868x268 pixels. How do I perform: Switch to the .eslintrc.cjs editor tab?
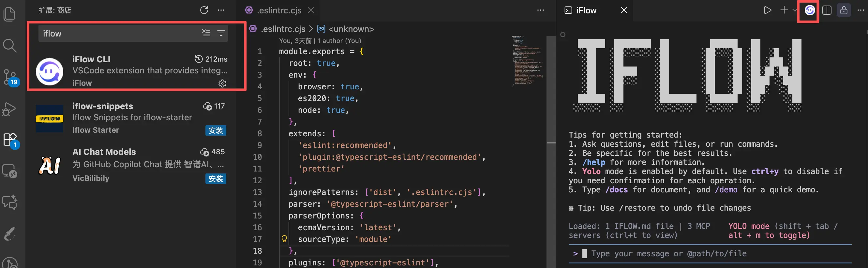(278, 10)
